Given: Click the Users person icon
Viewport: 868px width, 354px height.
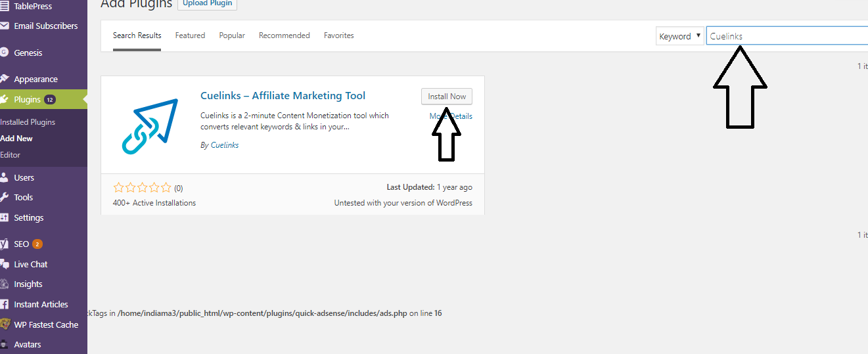Looking at the screenshot, I should 4,177.
